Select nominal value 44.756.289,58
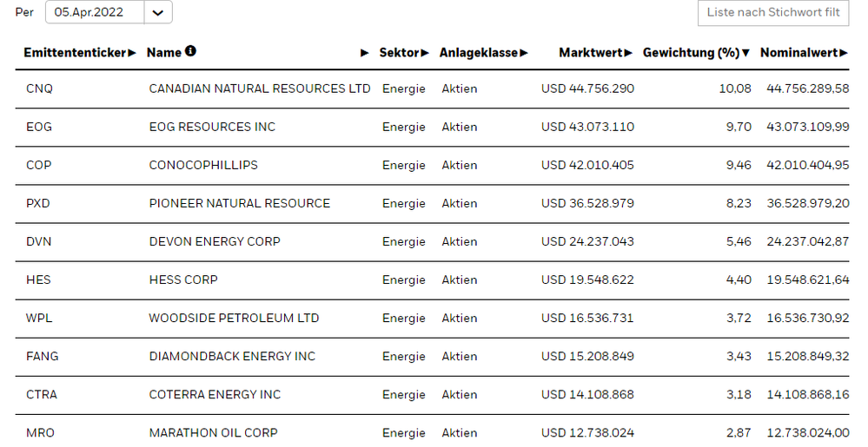The height and width of the screenshot is (447, 868). pyautogui.click(x=808, y=89)
